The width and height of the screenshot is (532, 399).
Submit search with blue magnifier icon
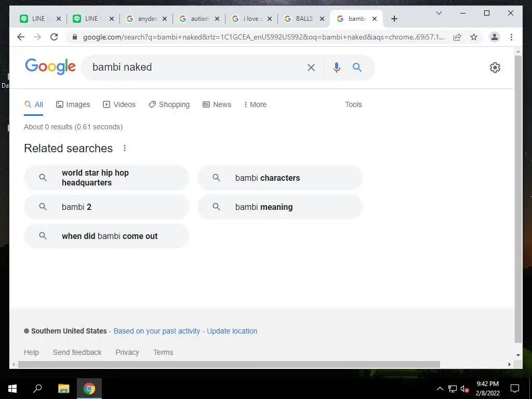[x=357, y=67]
